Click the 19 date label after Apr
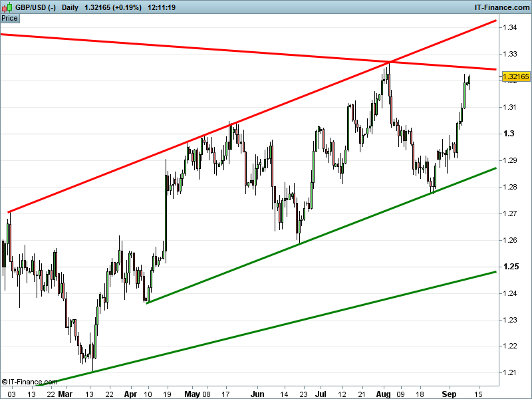Viewport: 532px width, 399px height. coord(166,394)
